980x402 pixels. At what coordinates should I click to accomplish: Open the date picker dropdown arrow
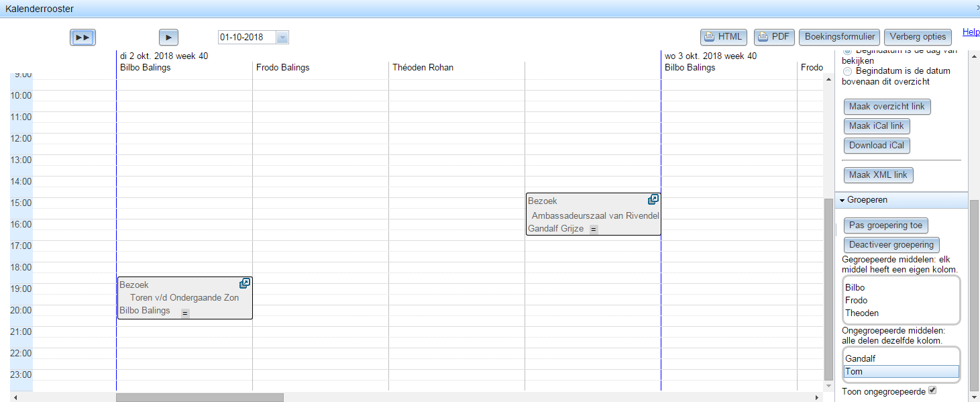(282, 38)
